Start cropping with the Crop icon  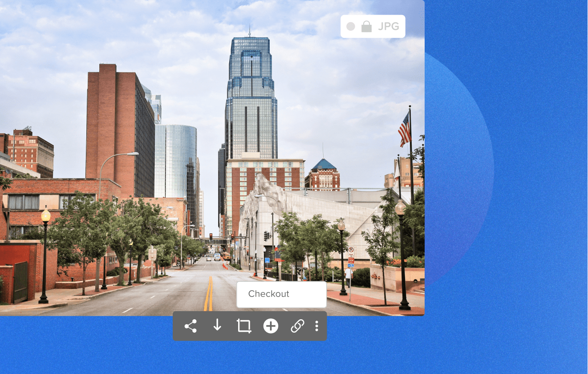point(244,326)
